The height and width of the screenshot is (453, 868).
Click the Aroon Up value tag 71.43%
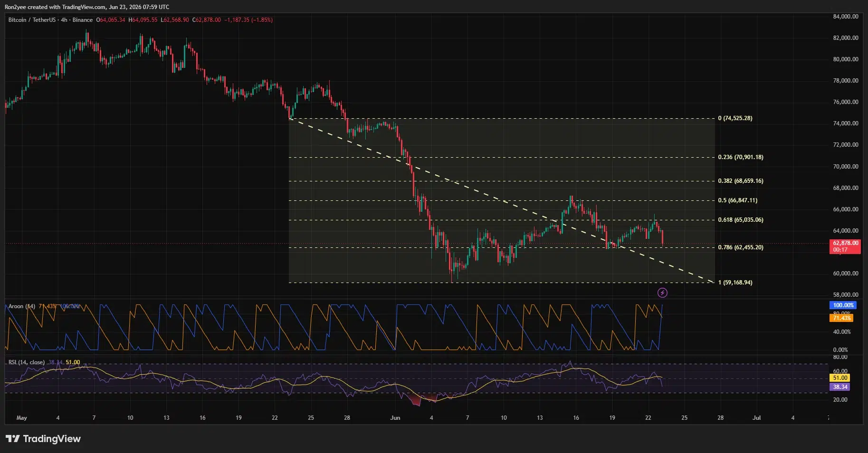(x=841, y=318)
